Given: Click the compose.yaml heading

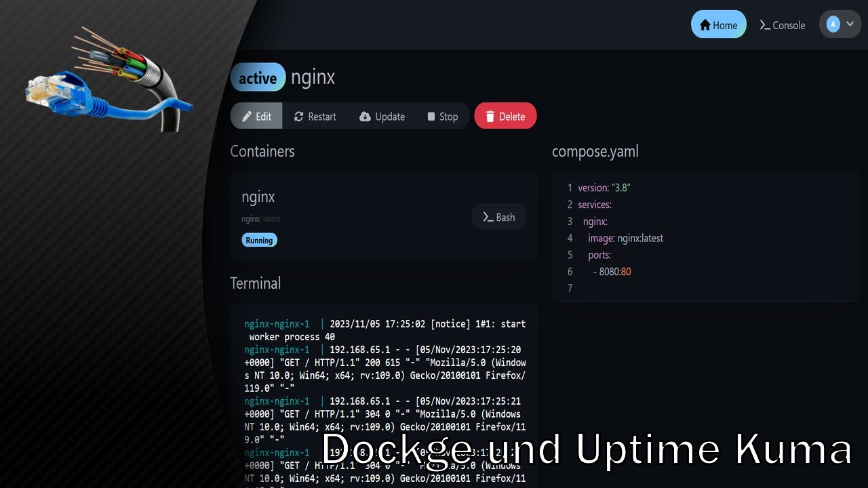Looking at the screenshot, I should pyautogui.click(x=595, y=151).
